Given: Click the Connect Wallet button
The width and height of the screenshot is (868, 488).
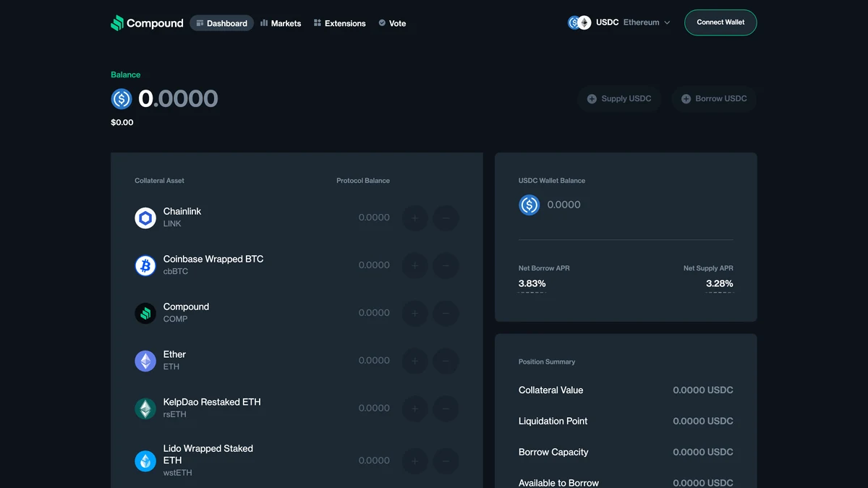Looking at the screenshot, I should 720,22.
